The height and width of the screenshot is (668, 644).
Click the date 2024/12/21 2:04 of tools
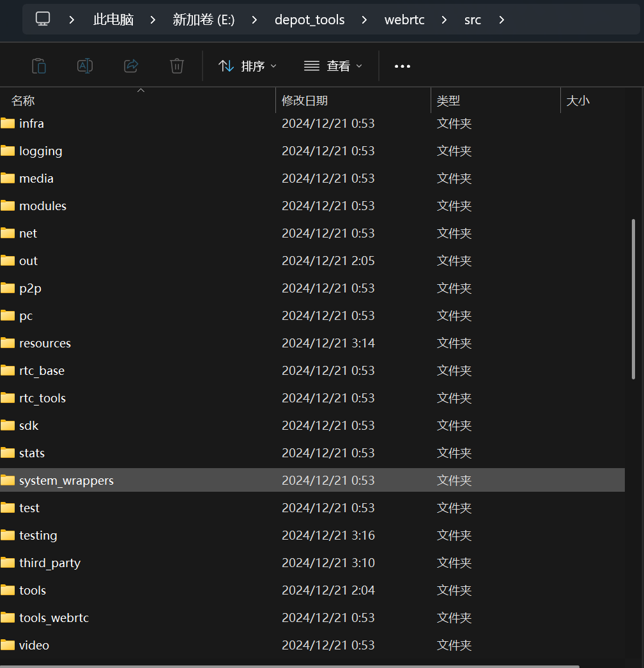pyautogui.click(x=328, y=590)
